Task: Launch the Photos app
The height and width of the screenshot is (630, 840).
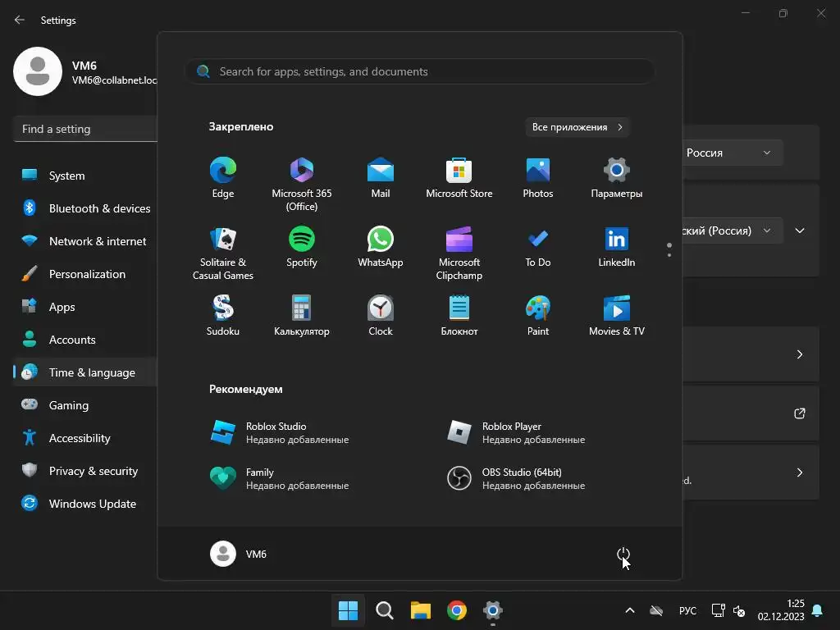Action: coord(538,178)
